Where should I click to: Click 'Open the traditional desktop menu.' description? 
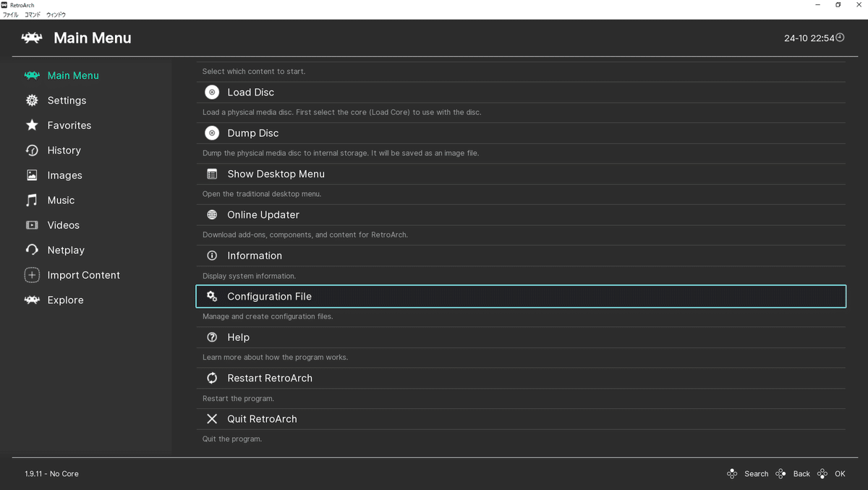pos(262,194)
